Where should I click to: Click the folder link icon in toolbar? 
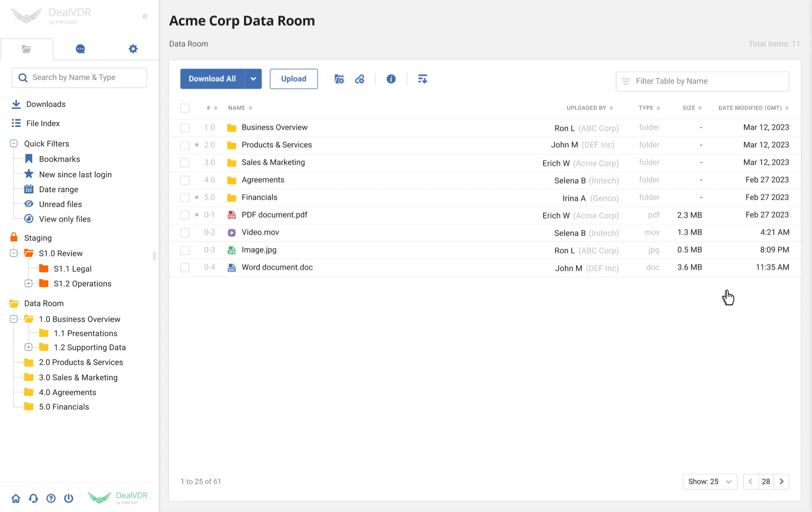click(339, 79)
